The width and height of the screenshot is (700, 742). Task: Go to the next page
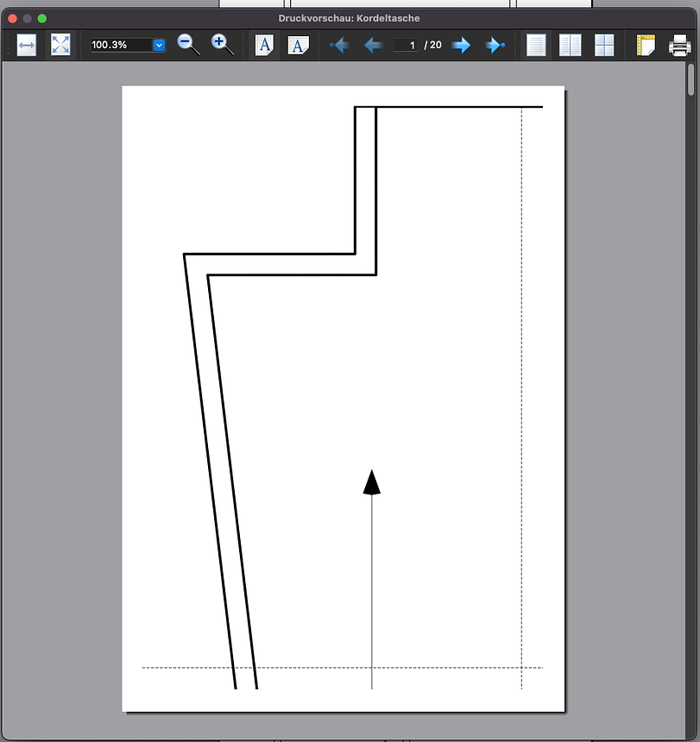click(x=462, y=45)
